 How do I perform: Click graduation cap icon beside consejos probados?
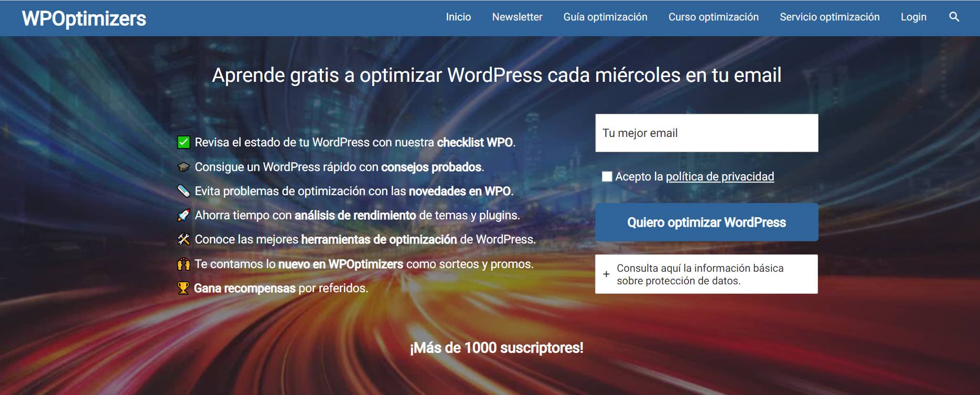click(184, 167)
